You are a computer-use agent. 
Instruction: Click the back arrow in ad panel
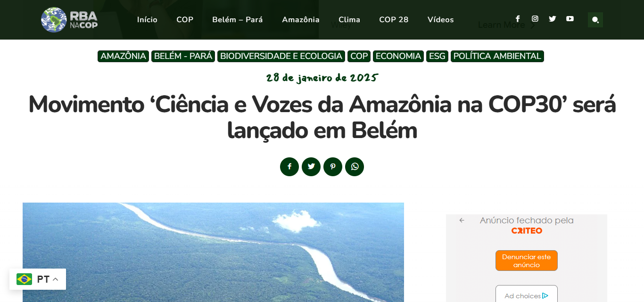tap(462, 220)
